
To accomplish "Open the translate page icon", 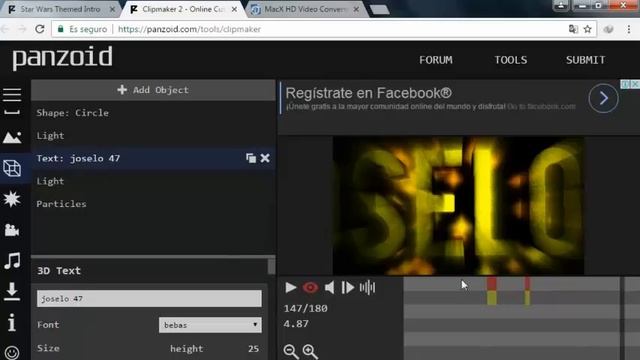I will [573, 29].
